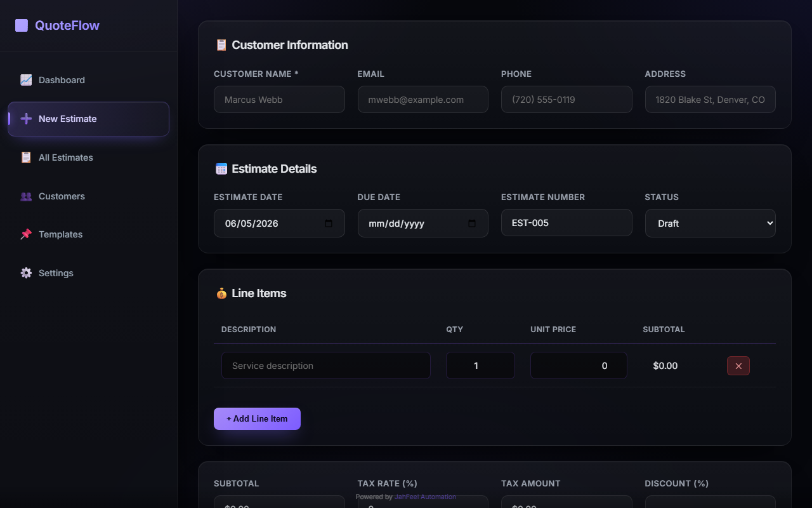Click the DUE DATE label
This screenshot has width=812, height=508.
(x=379, y=197)
